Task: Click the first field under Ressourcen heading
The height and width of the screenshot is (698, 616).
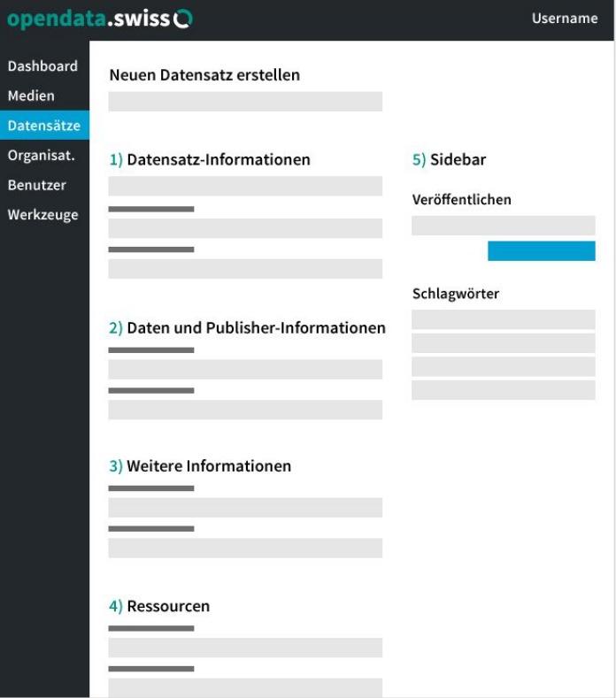Action: click(245, 648)
